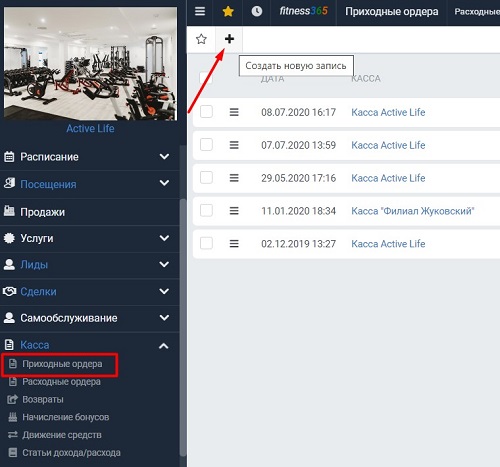Check the 29.05.2020 17:16 row checkbox
Viewport: 500px width, 467px height.
206,178
